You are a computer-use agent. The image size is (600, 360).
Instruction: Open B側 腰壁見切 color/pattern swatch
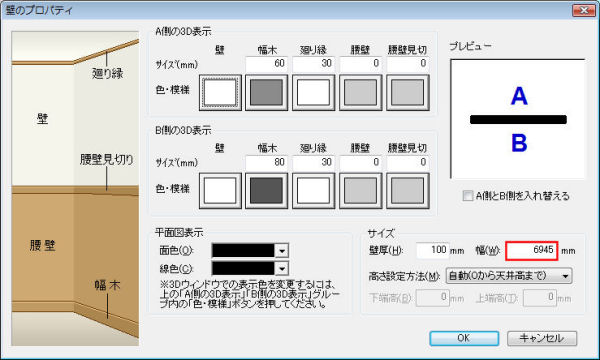click(x=408, y=191)
